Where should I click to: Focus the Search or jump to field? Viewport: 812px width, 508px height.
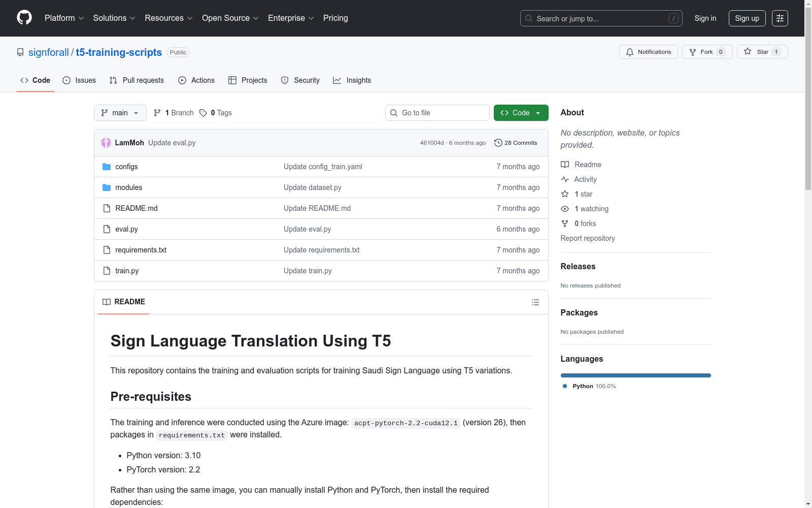(601, 18)
